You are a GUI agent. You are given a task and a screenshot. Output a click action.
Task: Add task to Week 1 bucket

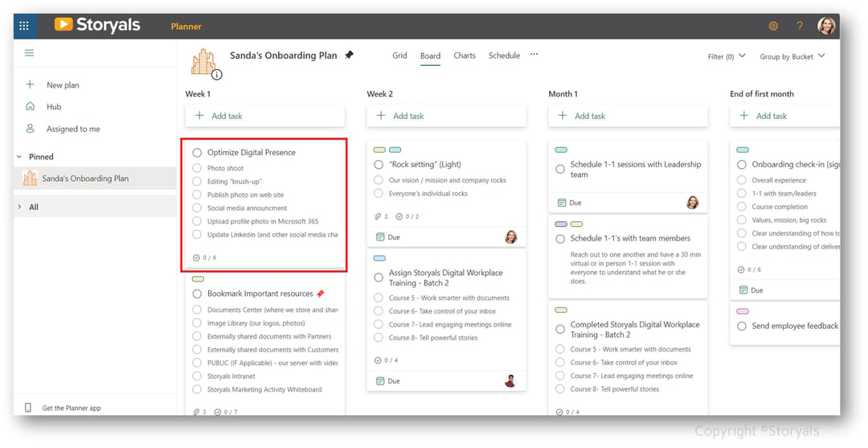[x=264, y=116]
